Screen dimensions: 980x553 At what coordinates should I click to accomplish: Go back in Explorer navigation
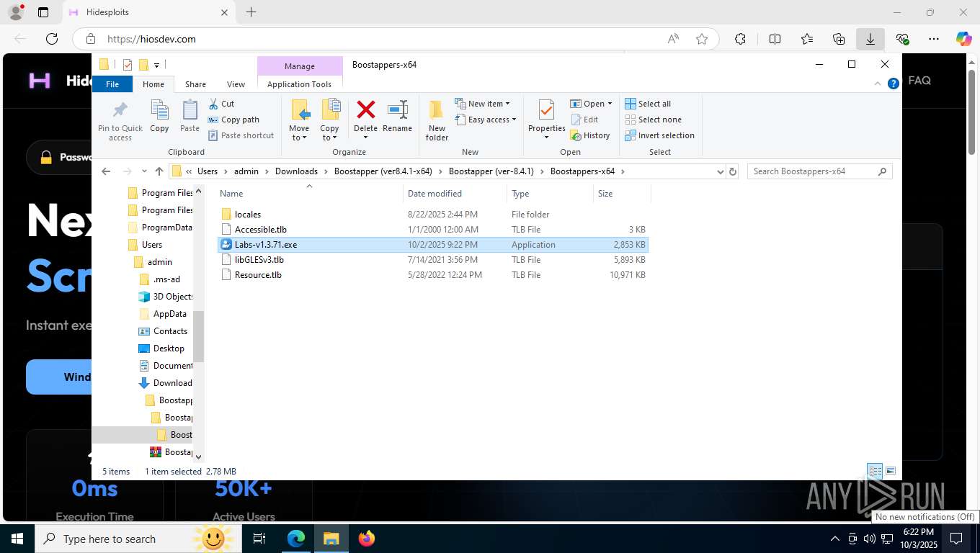[106, 171]
